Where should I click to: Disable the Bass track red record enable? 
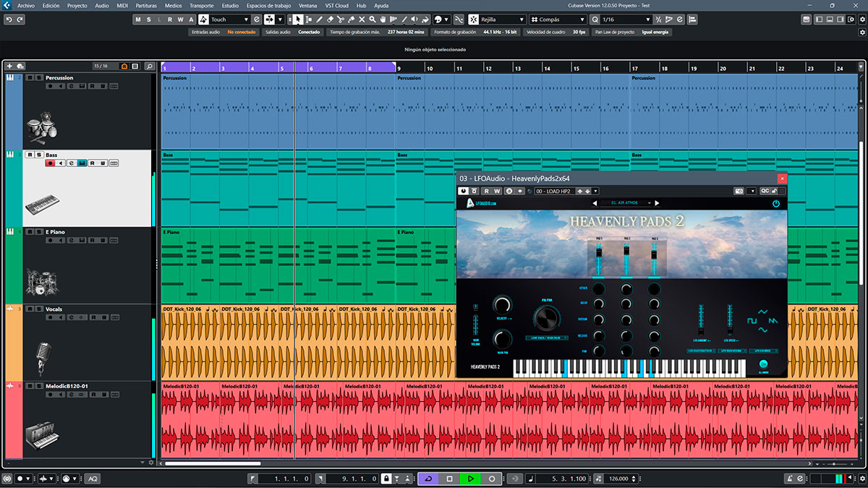pos(50,163)
